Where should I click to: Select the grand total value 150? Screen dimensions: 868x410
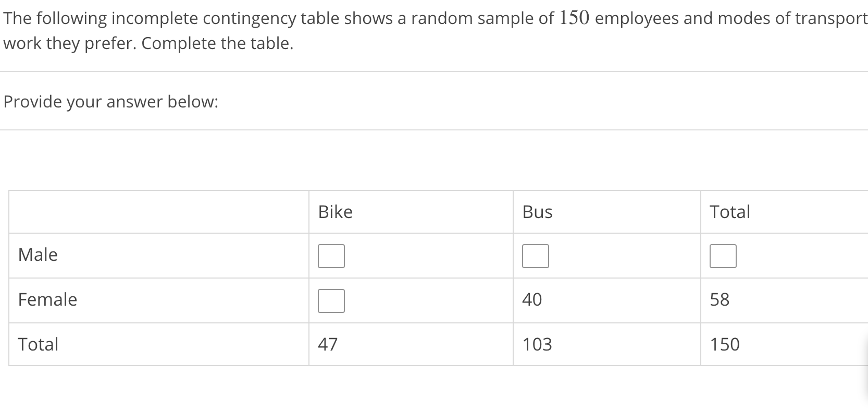click(x=725, y=344)
